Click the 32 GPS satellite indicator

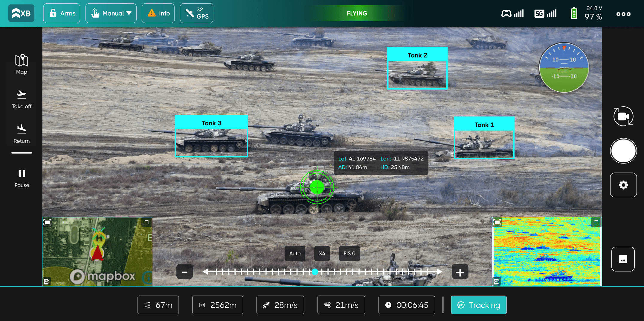pyautogui.click(x=196, y=13)
